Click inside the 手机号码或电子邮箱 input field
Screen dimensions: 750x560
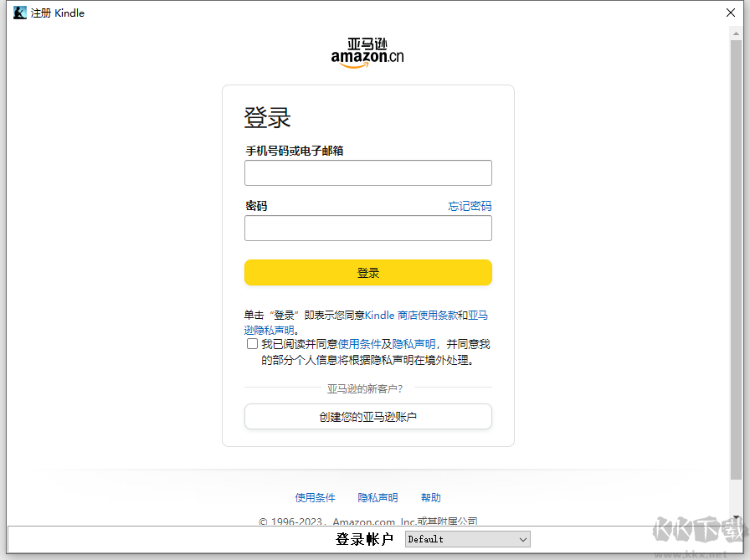coord(367,172)
